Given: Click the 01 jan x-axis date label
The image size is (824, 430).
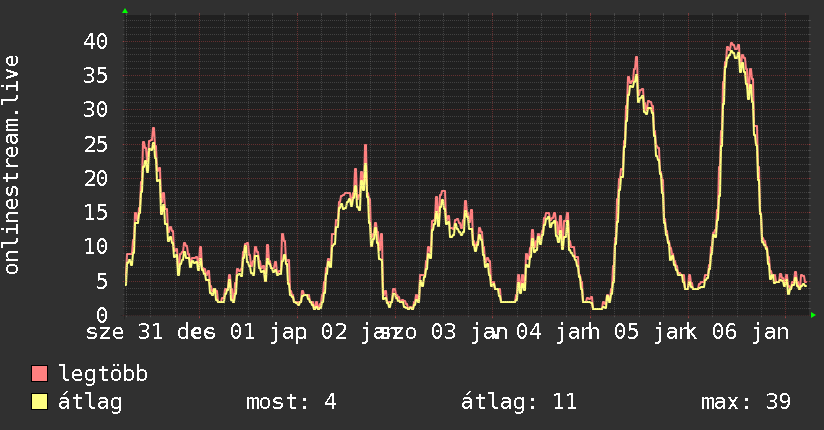Looking at the screenshot, I should [268, 332].
